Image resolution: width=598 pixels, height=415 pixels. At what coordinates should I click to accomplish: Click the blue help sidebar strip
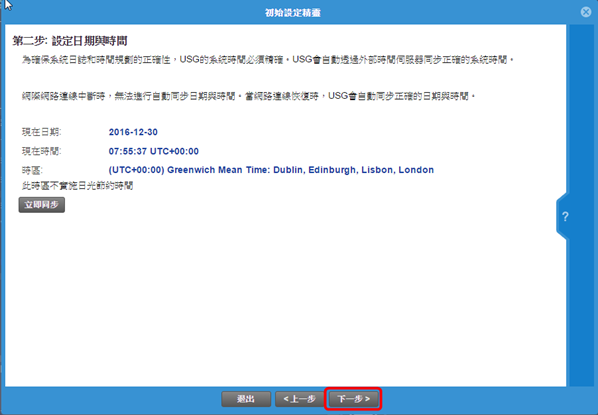[582, 114]
